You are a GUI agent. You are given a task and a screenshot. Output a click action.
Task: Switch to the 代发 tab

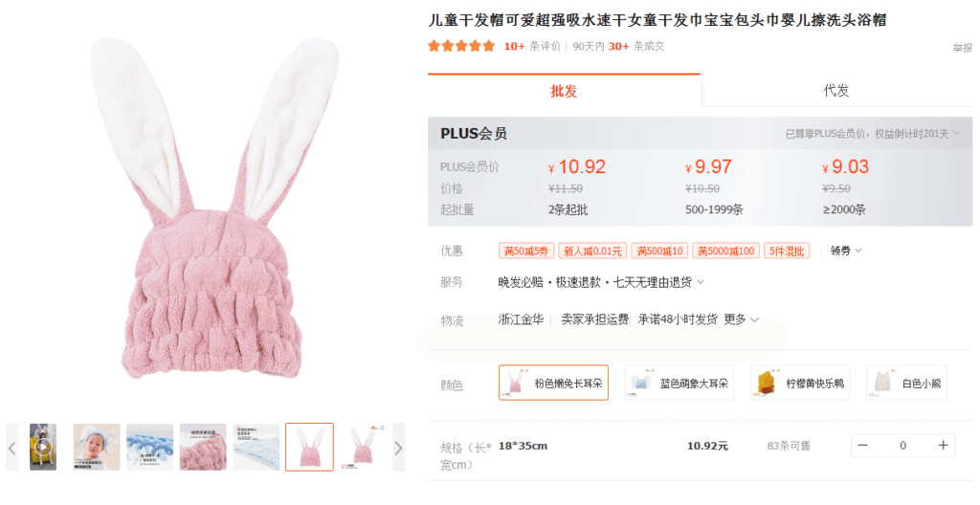tap(836, 91)
